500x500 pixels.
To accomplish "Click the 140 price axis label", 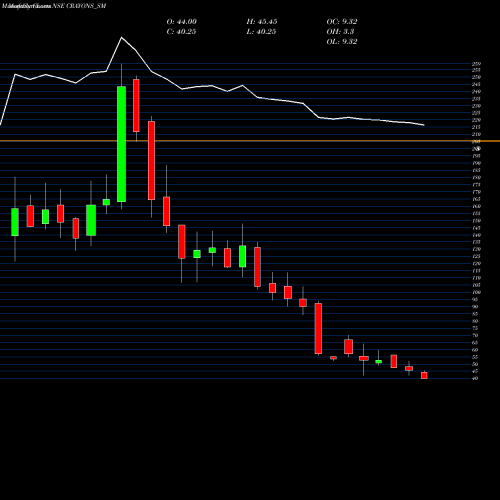I will [476, 235].
